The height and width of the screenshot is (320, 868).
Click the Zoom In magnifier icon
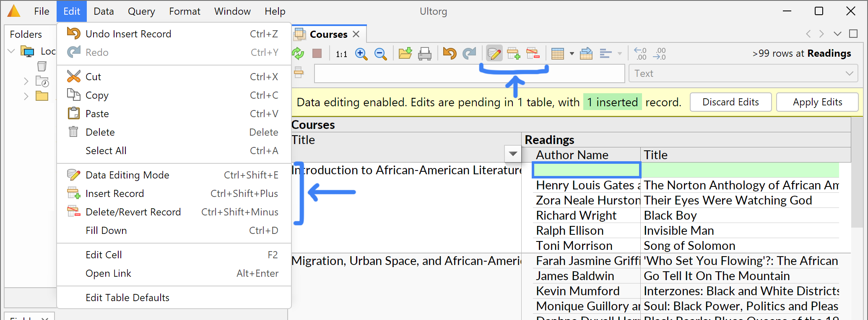click(x=361, y=53)
